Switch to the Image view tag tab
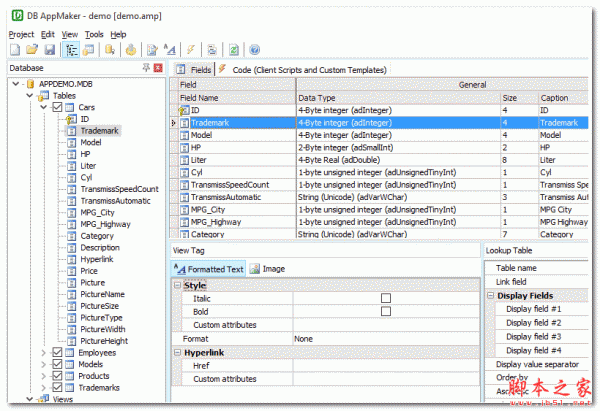600x411 pixels. pyautogui.click(x=267, y=269)
